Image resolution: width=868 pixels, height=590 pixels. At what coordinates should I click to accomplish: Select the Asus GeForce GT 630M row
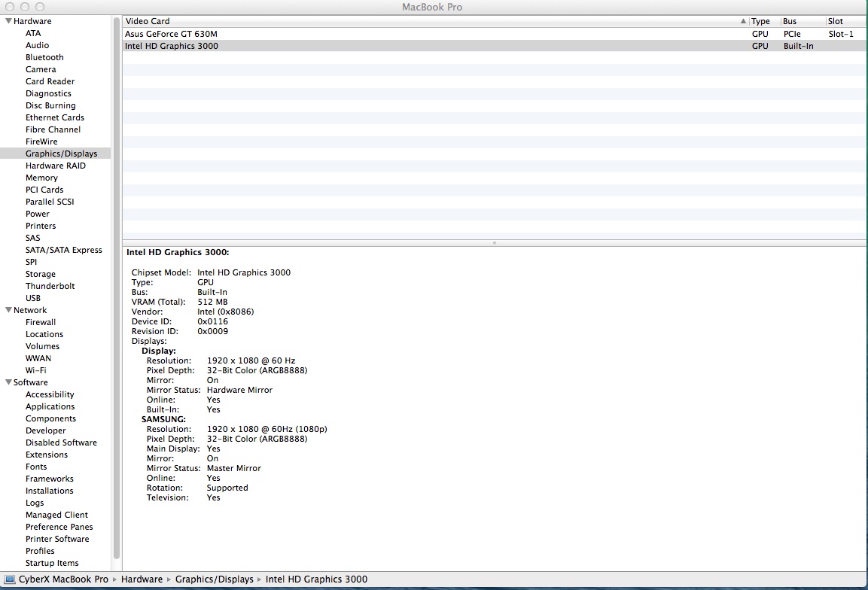(x=171, y=34)
